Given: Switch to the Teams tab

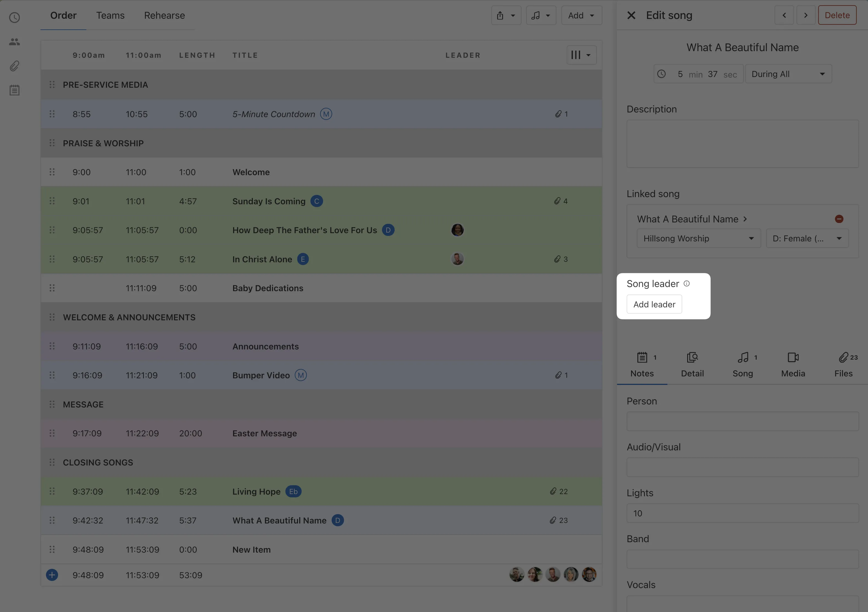Looking at the screenshot, I should tap(110, 15).
